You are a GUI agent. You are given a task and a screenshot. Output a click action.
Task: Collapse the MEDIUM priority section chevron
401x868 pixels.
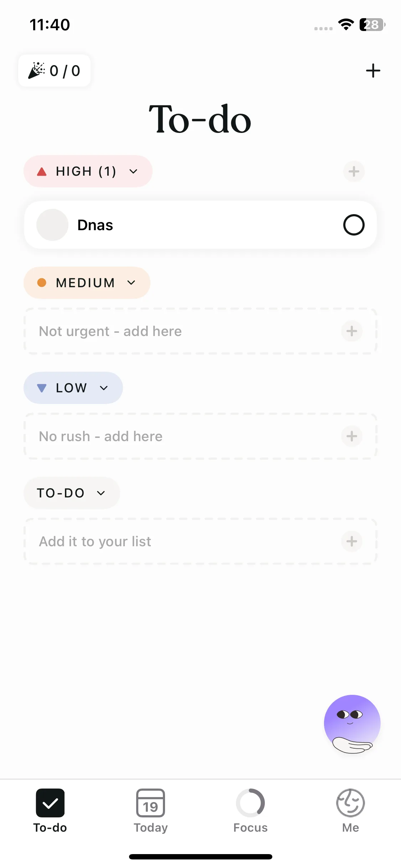[x=131, y=283]
